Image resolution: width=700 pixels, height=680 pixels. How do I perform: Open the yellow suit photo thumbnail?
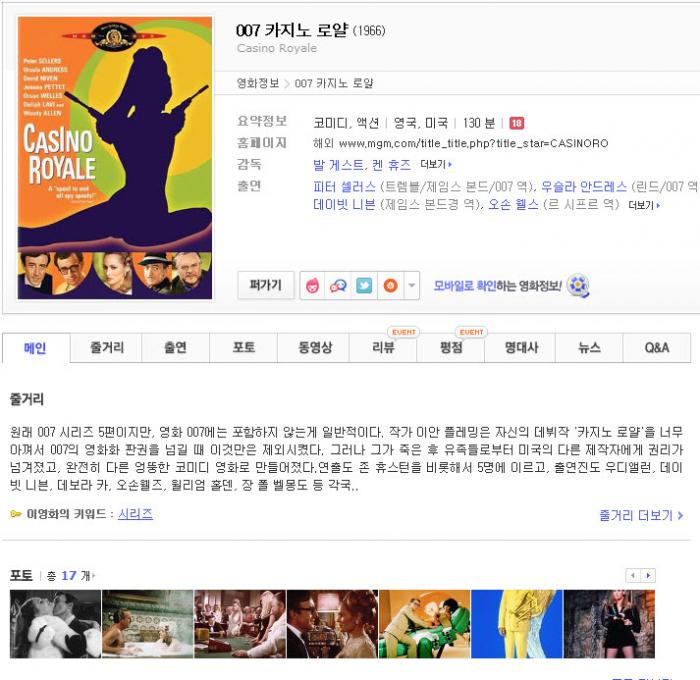click(516, 624)
